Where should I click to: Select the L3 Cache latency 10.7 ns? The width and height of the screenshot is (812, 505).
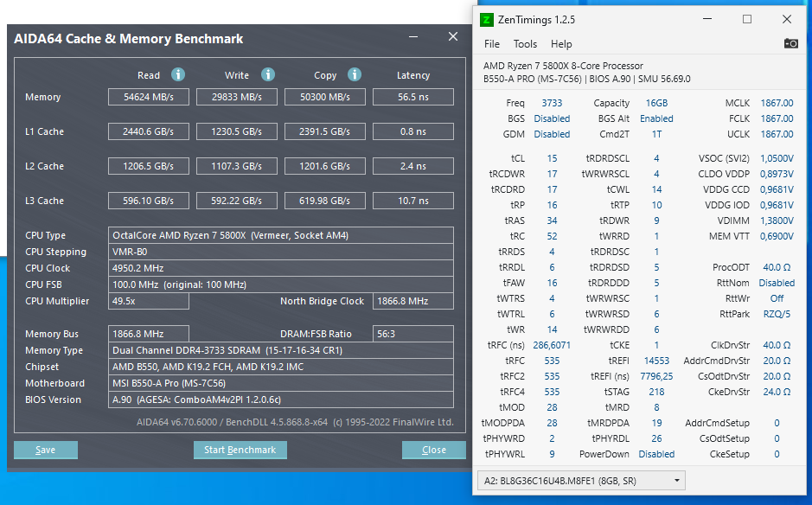point(413,201)
